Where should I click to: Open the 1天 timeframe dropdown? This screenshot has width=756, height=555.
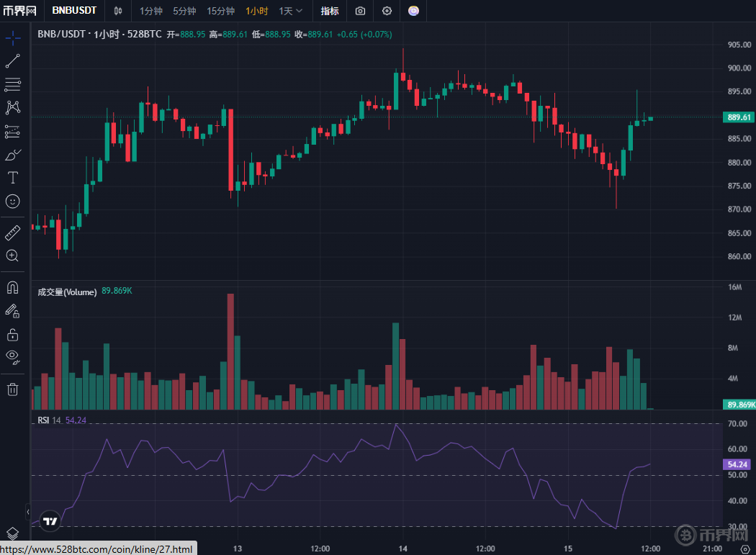[x=290, y=11]
